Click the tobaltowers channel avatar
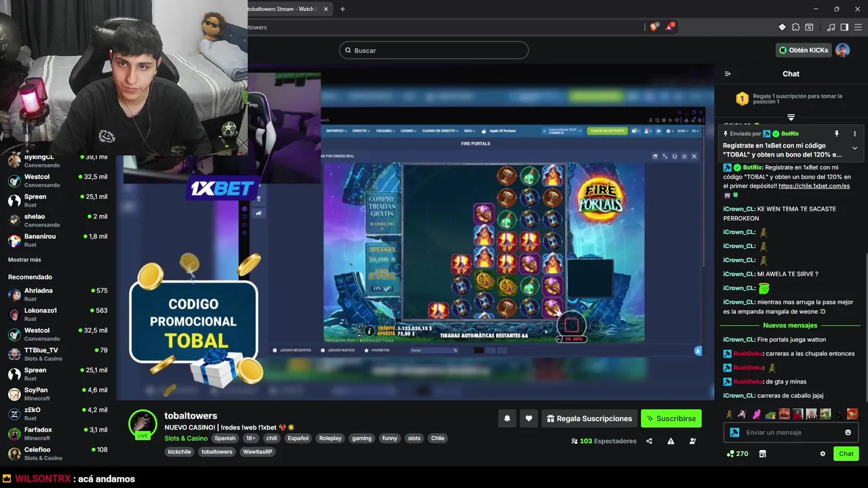The height and width of the screenshot is (488, 868). click(x=142, y=424)
